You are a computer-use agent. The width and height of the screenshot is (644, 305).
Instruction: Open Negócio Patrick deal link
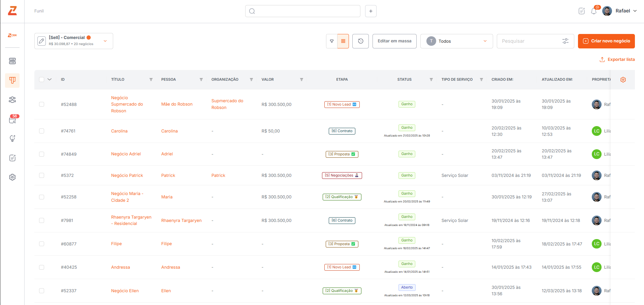pos(127,176)
